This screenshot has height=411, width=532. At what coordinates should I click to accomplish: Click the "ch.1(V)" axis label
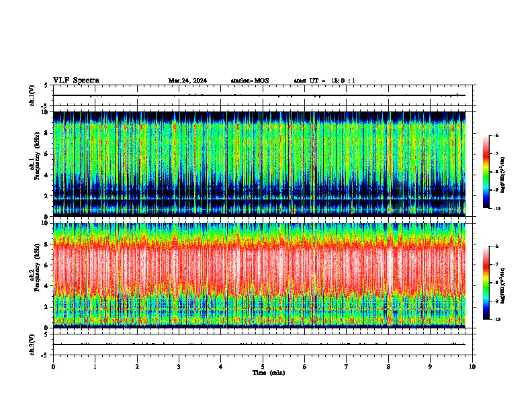[32, 95]
